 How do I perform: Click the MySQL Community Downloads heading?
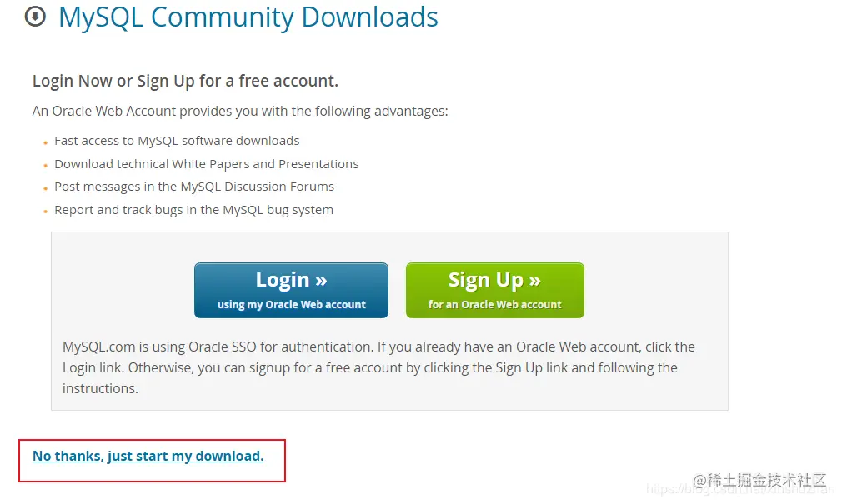pos(248,17)
